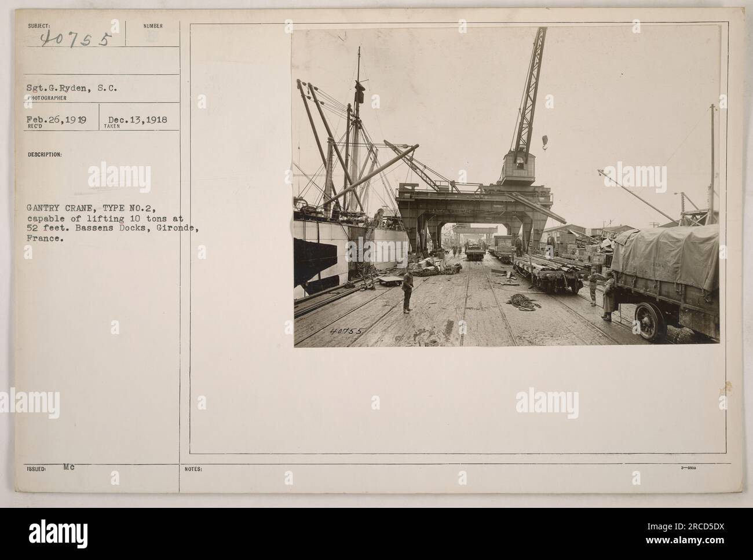Click the 'DESCRIPTION:' label
Image resolution: width=753 pixels, height=560 pixels.
click(44, 155)
